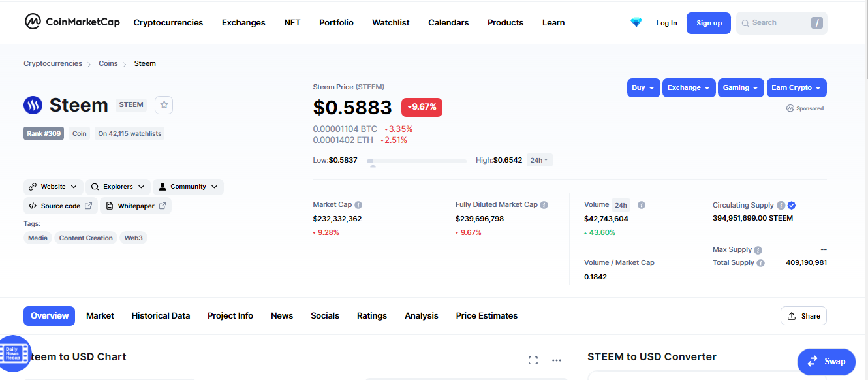The height and width of the screenshot is (380, 868).
Task: Click the verified circulating supply badge
Action: (792, 205)
